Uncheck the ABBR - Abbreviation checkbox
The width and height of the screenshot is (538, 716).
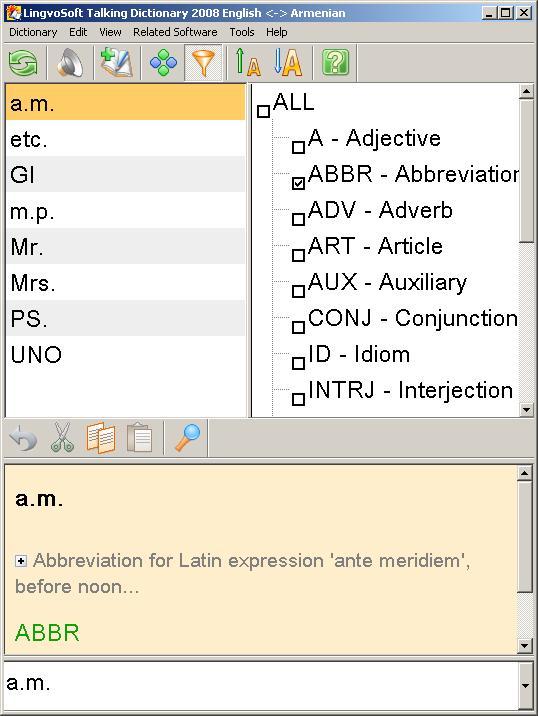[x=298, y=183]
